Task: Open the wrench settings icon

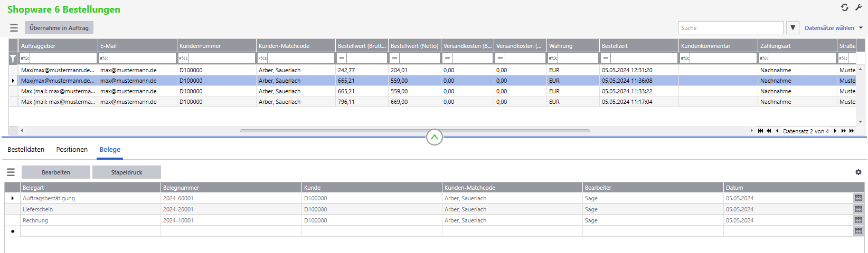Action: 858,7
